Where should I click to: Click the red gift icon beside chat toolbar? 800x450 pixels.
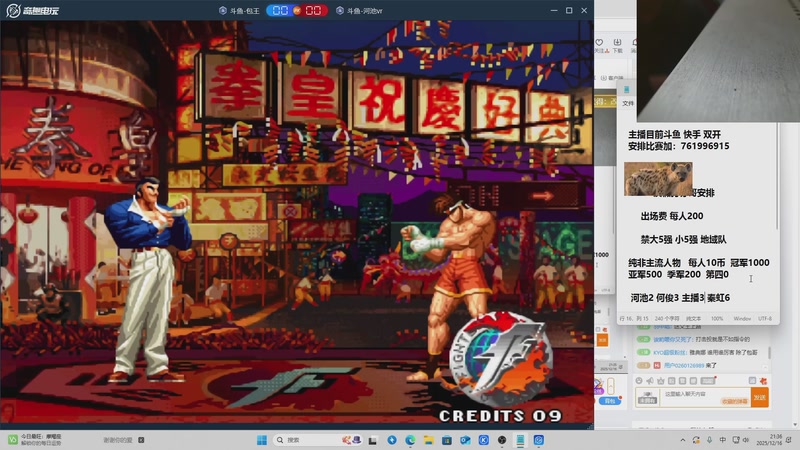click(x=763, y=381)
